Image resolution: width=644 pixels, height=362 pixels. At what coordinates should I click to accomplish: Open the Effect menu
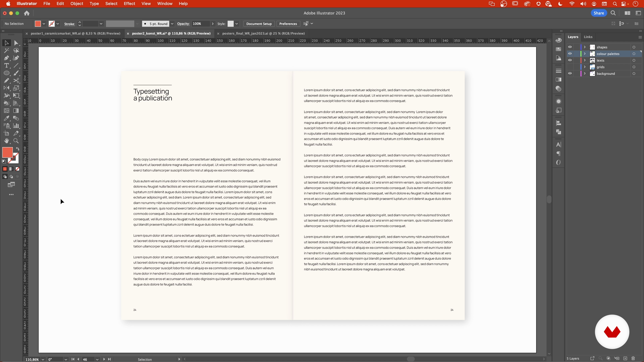coord(129,4)
